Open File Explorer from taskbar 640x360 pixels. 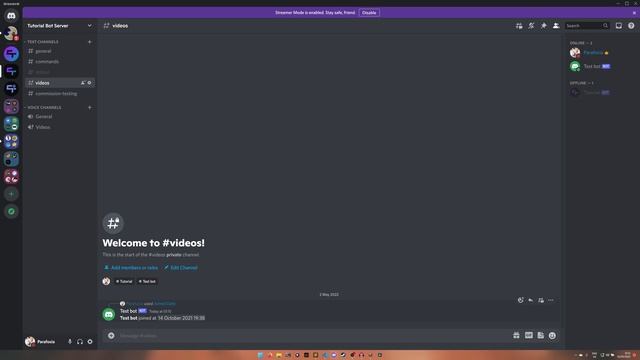(279, 355)
